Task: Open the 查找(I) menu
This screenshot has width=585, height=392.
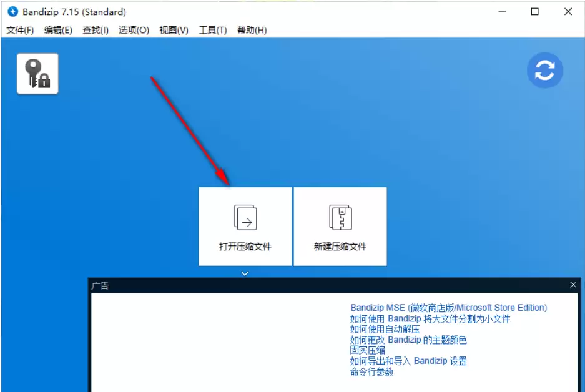Action: click(x=96, y=30)
